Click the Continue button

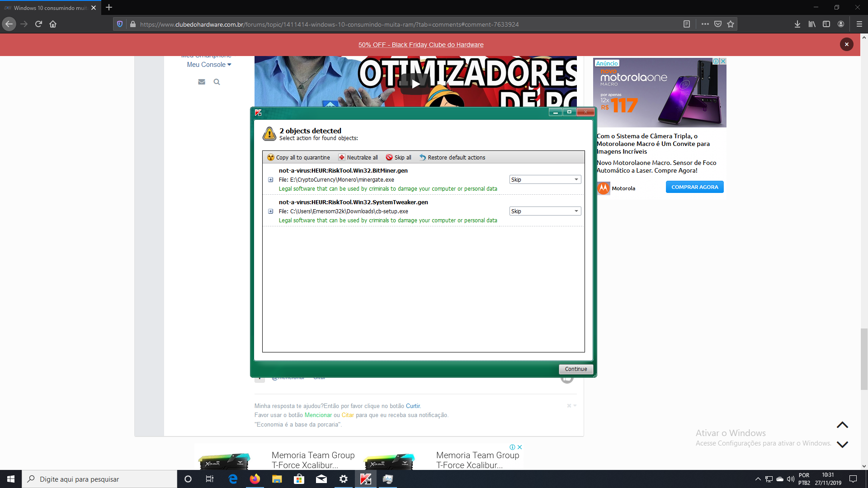[x=576, y=369]
